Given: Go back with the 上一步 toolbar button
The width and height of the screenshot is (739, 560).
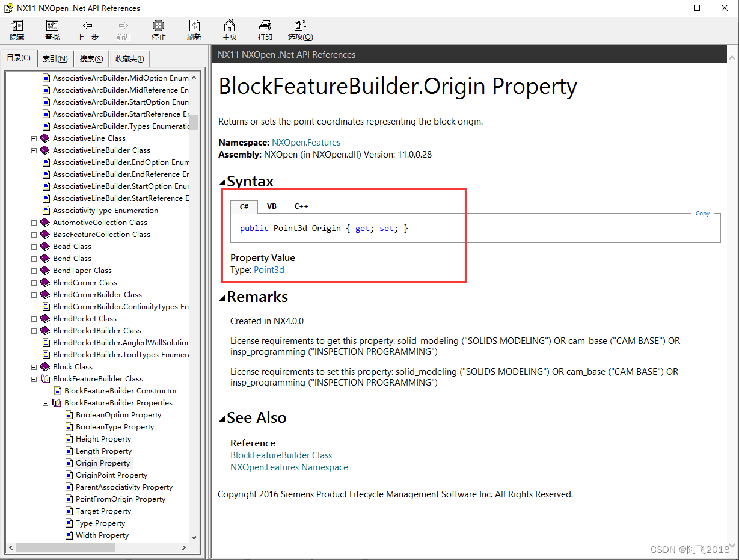Looking at the screenshot, I should coord(88,30).
